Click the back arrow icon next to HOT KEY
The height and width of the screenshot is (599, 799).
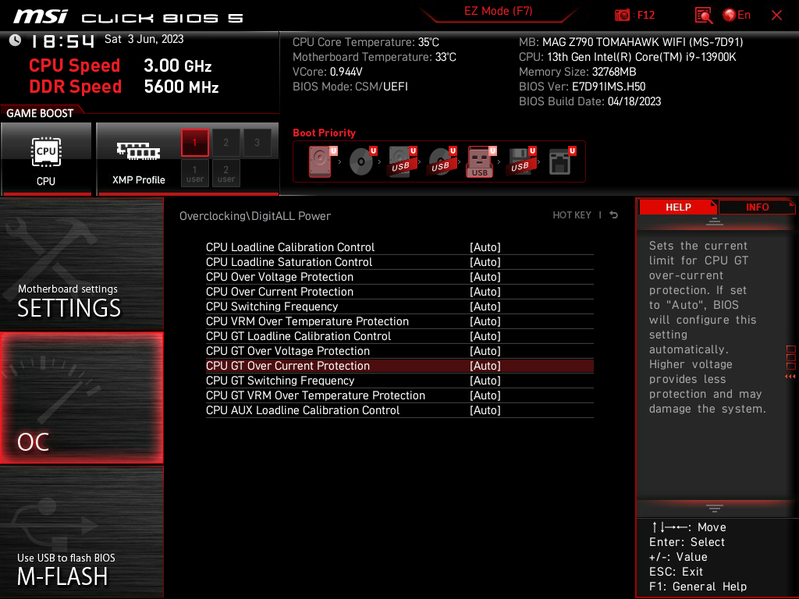point(614,215)
